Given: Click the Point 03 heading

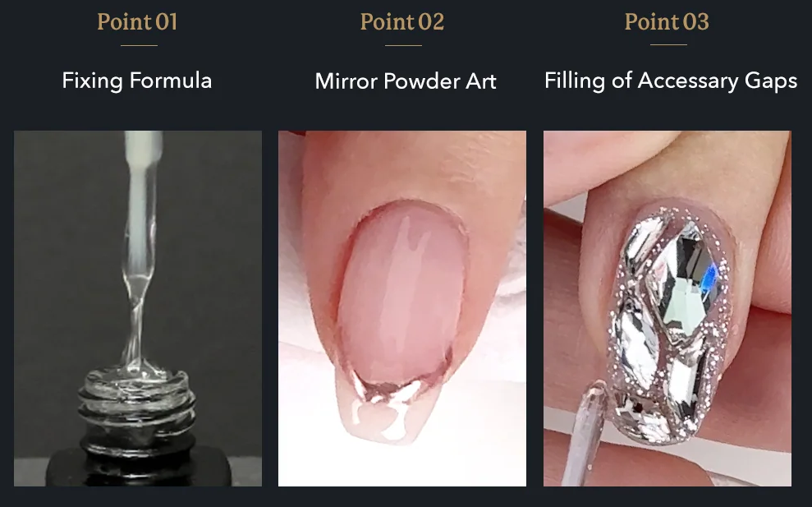Looking at the screenshot, I should pyautogui.click(x=667, y=21).
